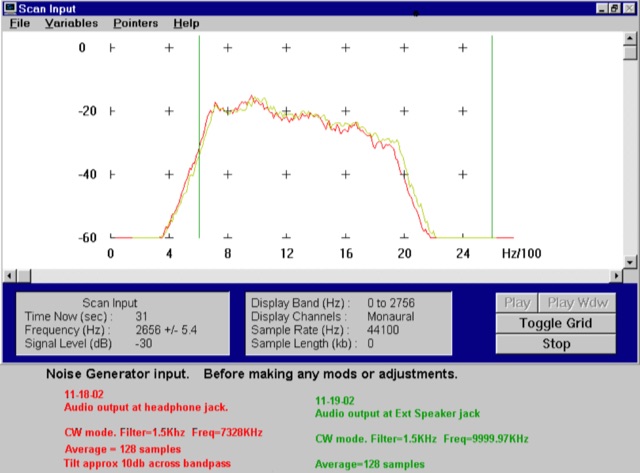Click the Play button
The image size is (640, 473).
pyautogui.click(x=516, y=302)
